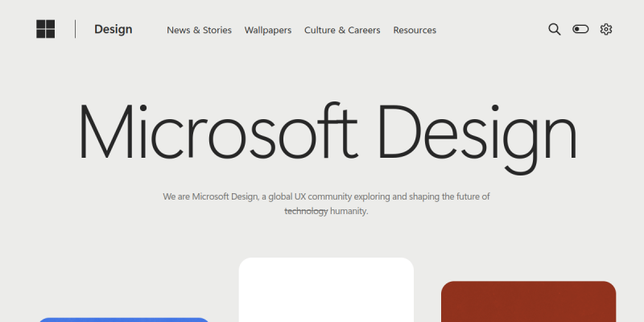Screen dimensions: 644x322
Task: Open the white card thumbnail
Action: coord(326,290)
